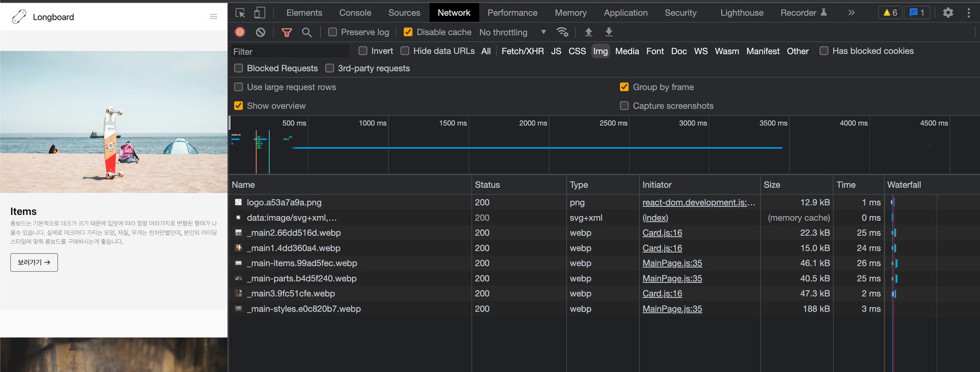Filter requests by All types
Screen dimensions: 980x372
point(486,51)
